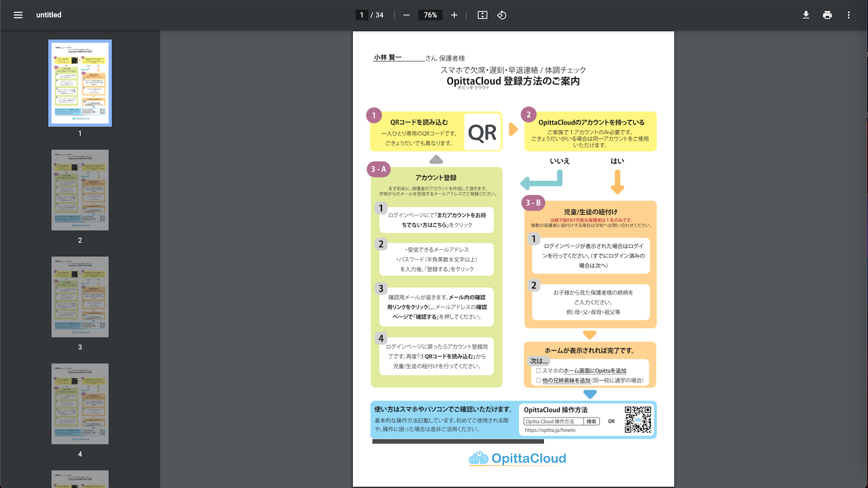Screen dimensions: 868x488
Task: Toggle the sidebar menu hamburger icon
Action: tap(18, 15)
